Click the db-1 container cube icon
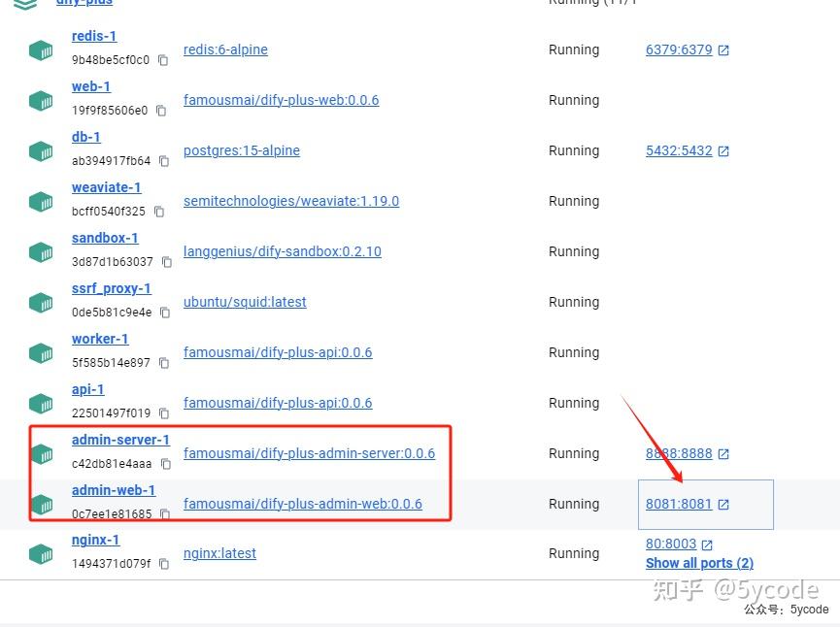840x627 pixels. 41,151
